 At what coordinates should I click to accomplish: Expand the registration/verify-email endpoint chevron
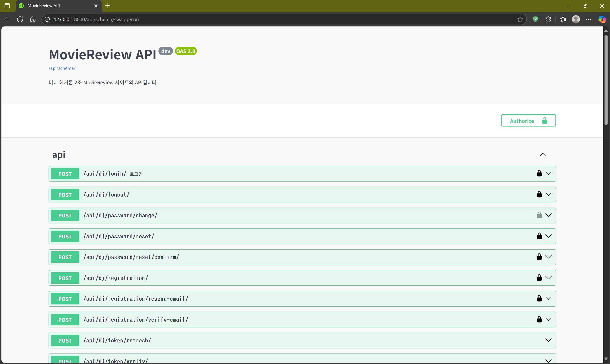549,319
